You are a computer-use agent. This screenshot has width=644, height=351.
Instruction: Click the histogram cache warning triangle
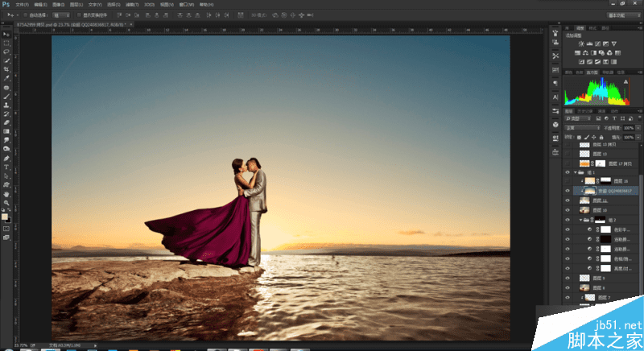625,81
